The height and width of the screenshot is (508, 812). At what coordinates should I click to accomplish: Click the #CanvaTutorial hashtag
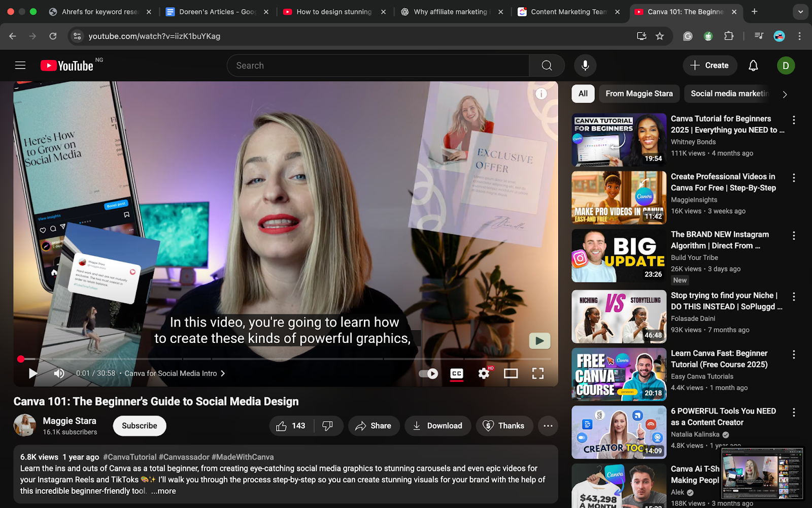(x=130, y=457)
